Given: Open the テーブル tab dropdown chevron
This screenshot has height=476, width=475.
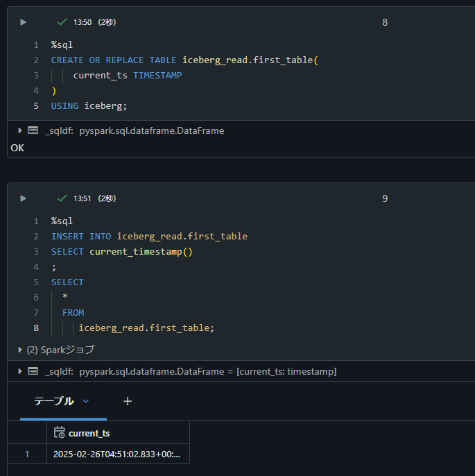Looking at the screenshot, I should 86,401.
